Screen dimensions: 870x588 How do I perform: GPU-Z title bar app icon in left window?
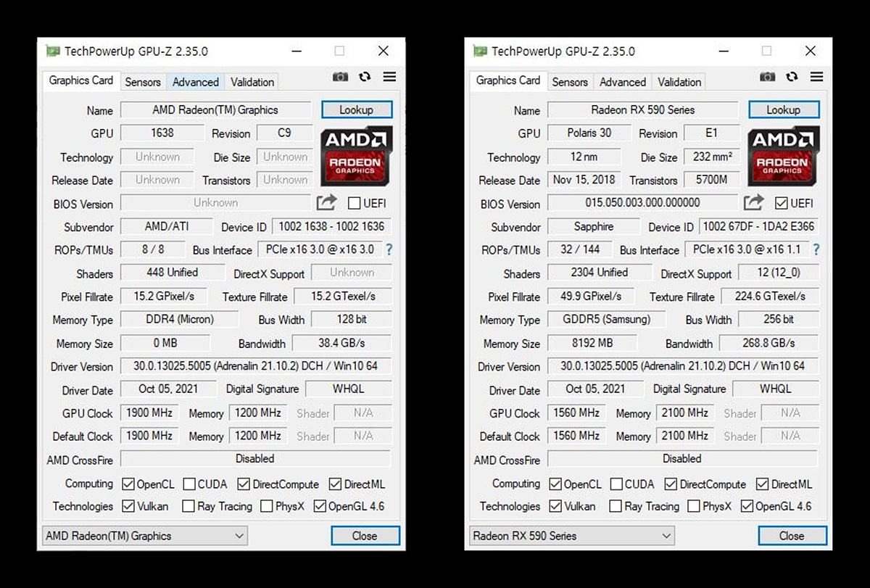pos(53,51)
